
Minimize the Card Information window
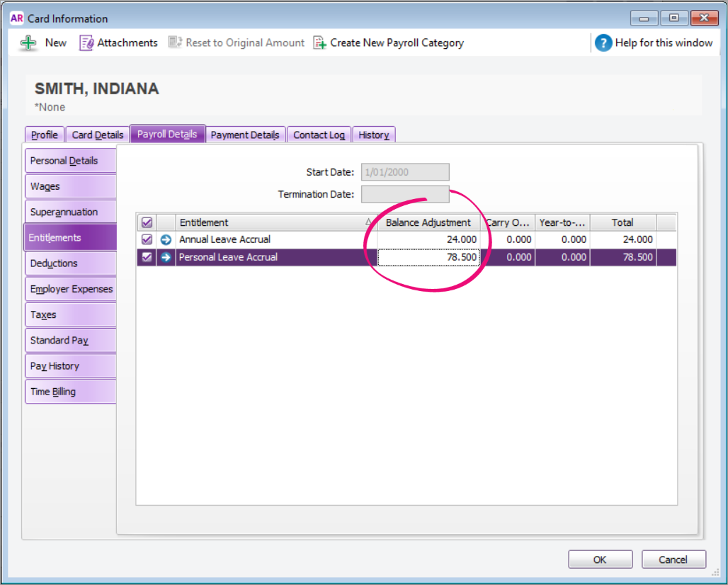tap(644, 18)
